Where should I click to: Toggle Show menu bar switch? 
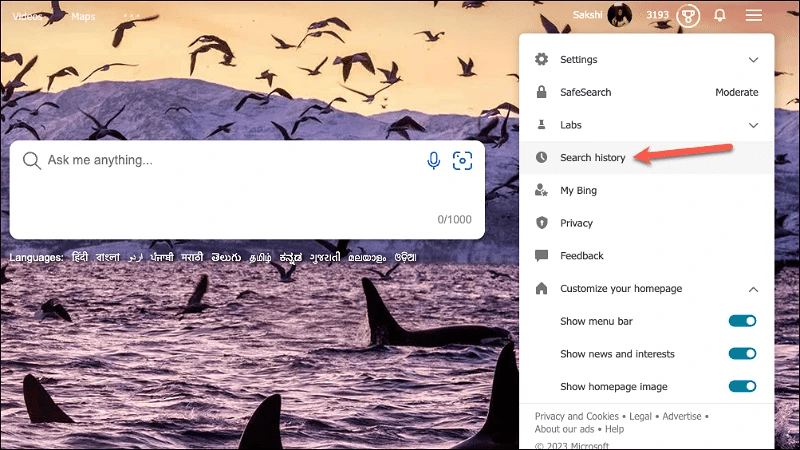742,321
